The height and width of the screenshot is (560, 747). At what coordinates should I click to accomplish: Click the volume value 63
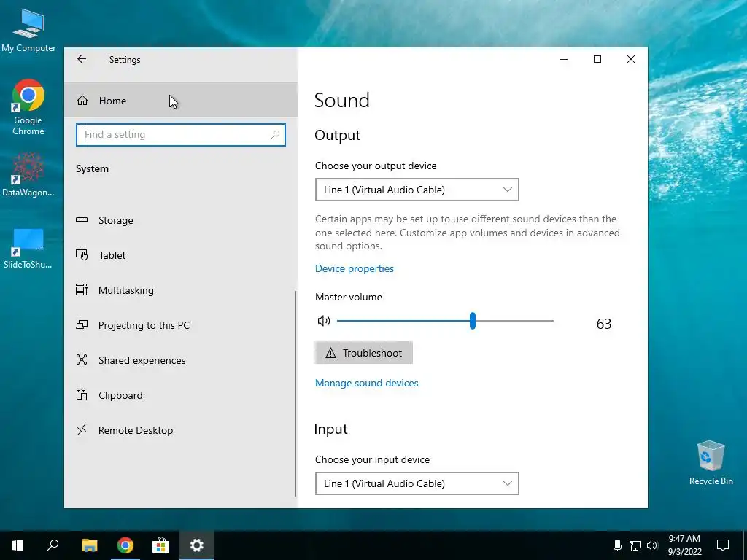coord(603,324)
